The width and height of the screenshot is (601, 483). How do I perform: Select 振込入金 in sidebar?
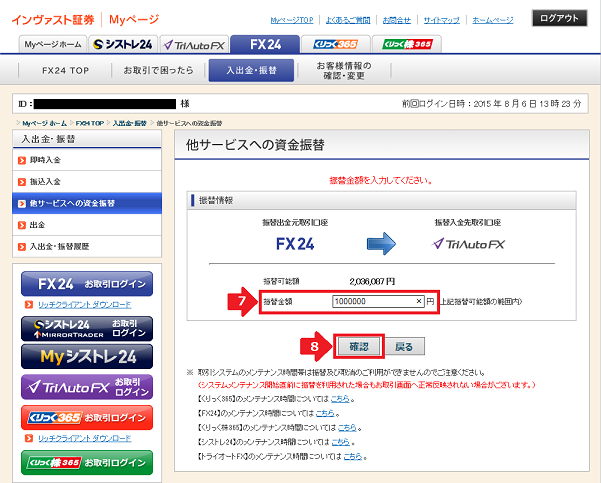click(87, 182)
